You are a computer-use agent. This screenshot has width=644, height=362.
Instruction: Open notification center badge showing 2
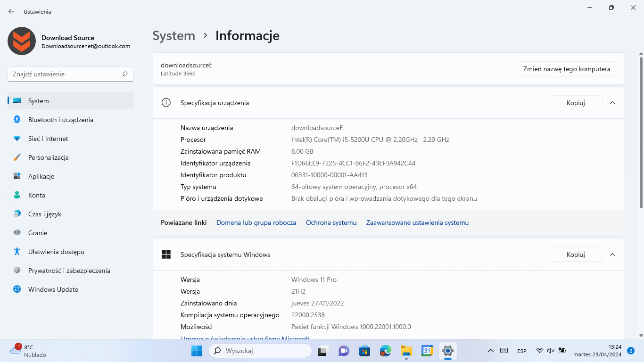pyautogui.click(x=631, y=351)
